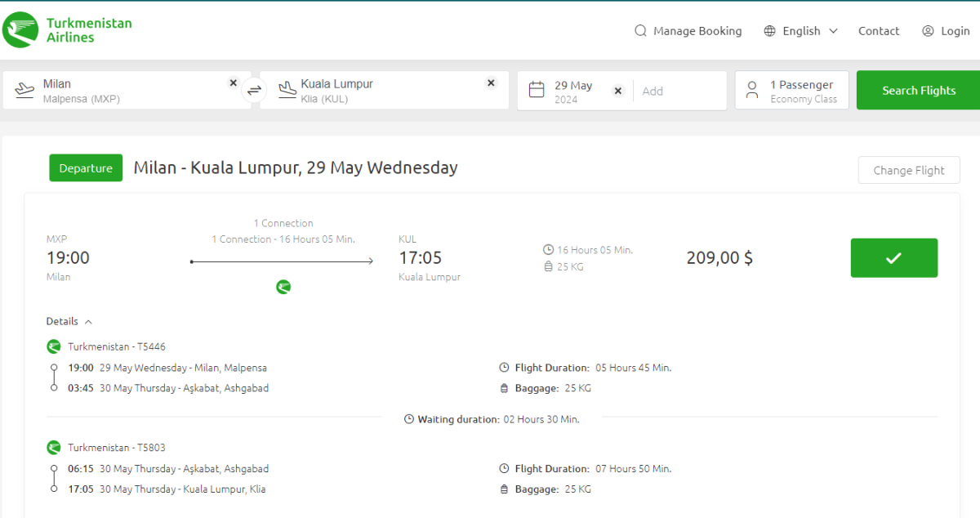The image size is (980, 518).
Task: Collapse the flight Details section
Action: [x=69, y=321]
